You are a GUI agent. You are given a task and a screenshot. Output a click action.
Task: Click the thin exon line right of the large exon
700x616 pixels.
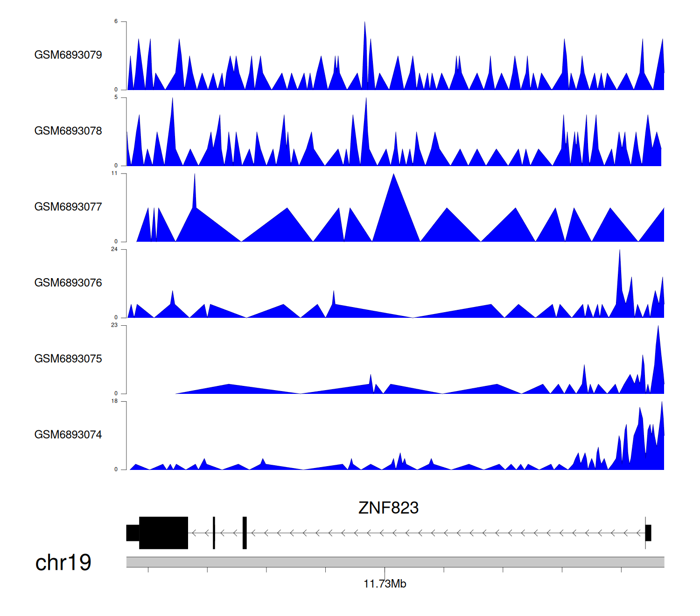tap(214, 532)
